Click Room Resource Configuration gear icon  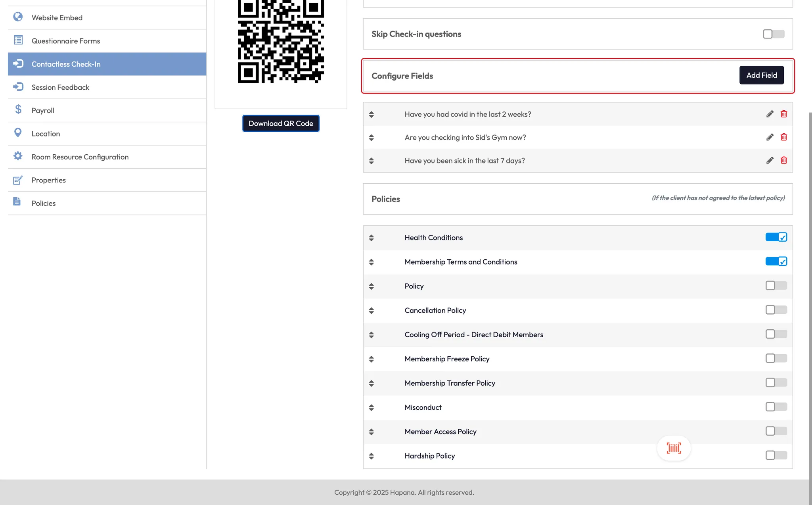pyautogui.click(x=18, y=156)
